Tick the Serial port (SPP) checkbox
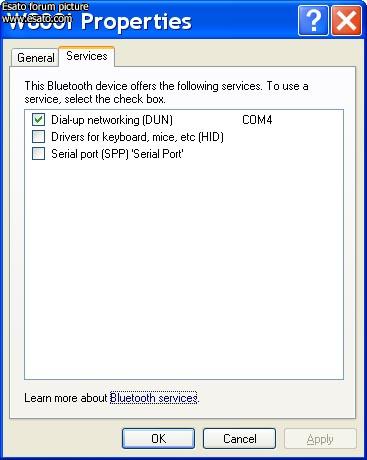Image resolution: width=367 pixels, height=460 pixels. (39, 154)
